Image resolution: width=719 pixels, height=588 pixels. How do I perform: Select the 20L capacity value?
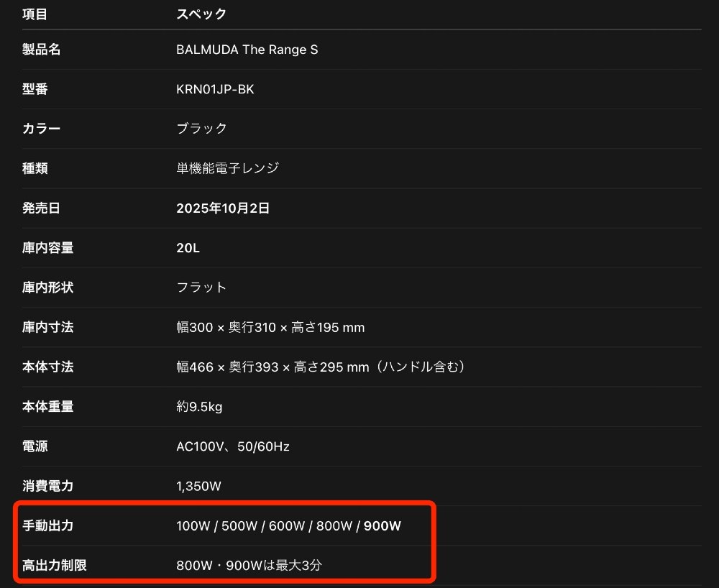(x=188, y=248)
